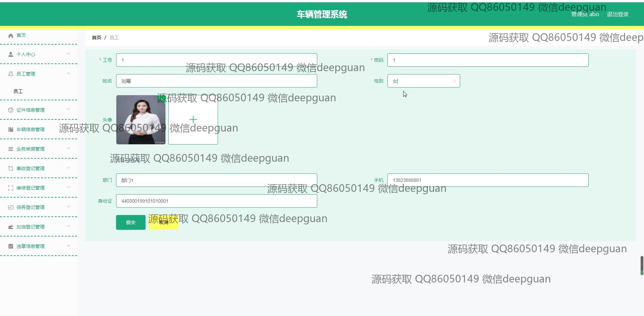The image size is (644, 316).
Task: Open 车辆信息管理 menu item
Action: (x=39, y=129)
